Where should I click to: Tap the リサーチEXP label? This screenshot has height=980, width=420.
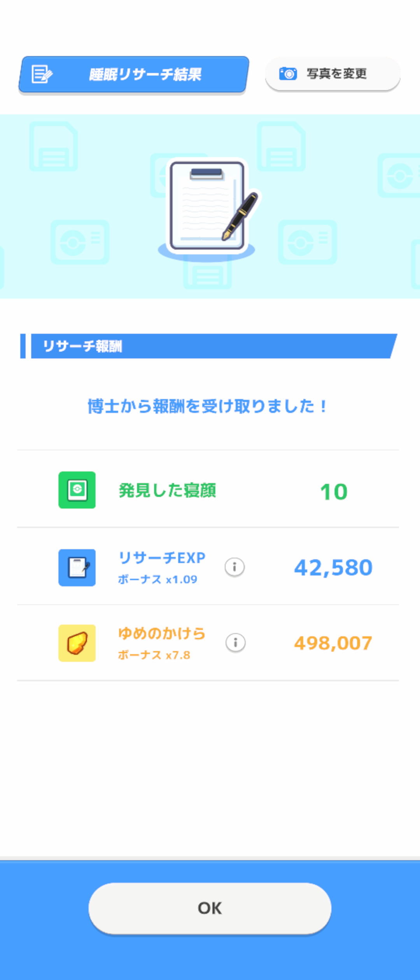pyautogui.click(x=162, y=558)
